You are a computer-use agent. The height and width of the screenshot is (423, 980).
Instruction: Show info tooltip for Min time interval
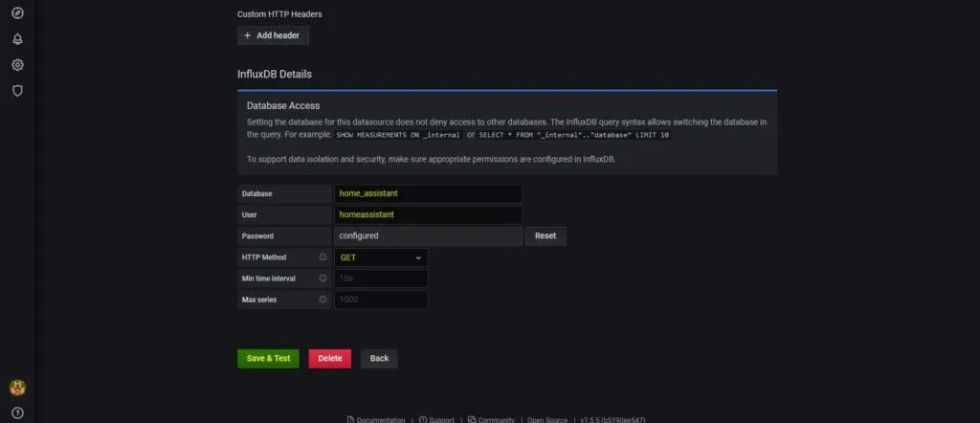tap(323, 278)
